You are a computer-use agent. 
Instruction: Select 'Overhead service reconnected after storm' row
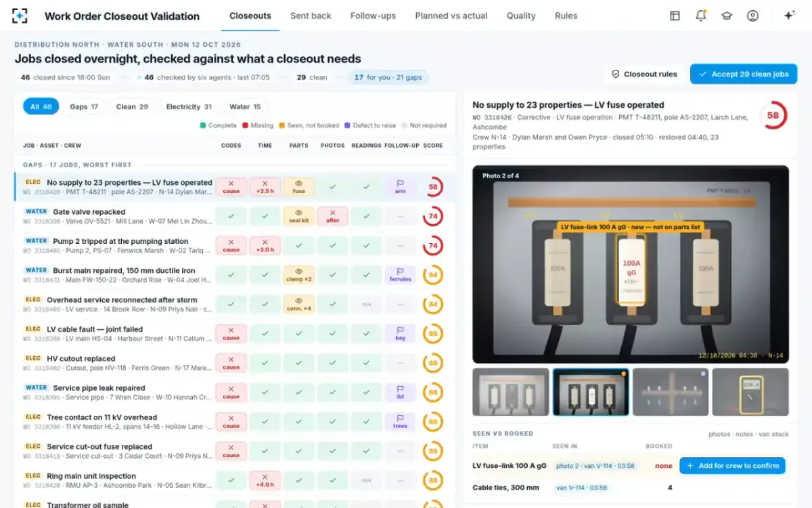tap(234, 304)
